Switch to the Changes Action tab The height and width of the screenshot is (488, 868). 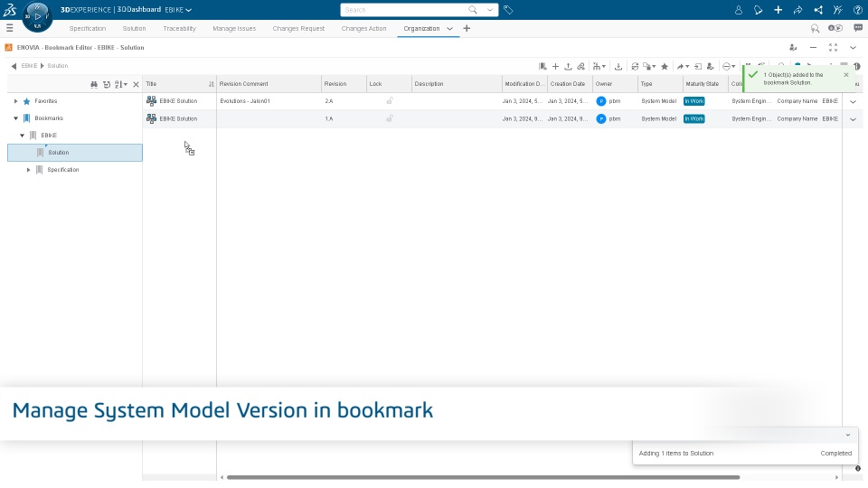363,28
